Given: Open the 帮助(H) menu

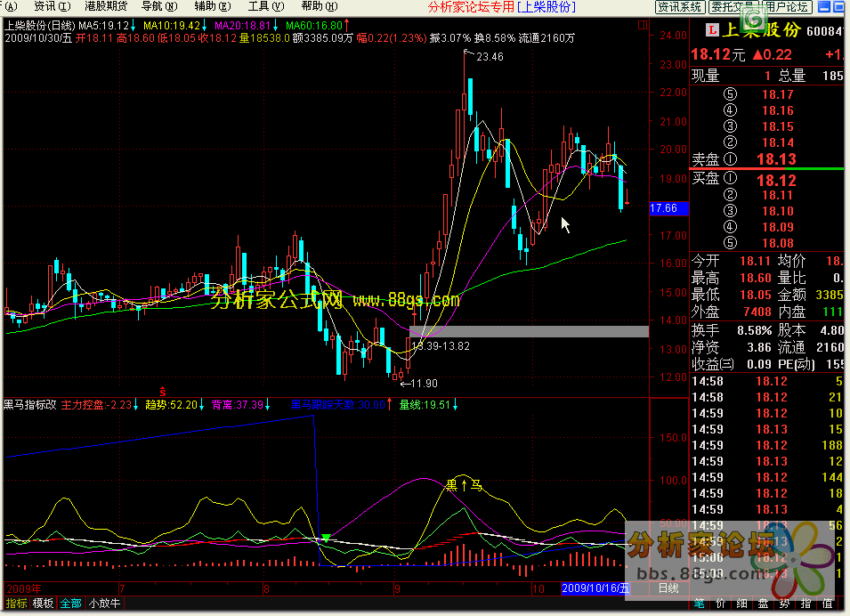Looking at the screenshot, I should click(x=320, y=6).
